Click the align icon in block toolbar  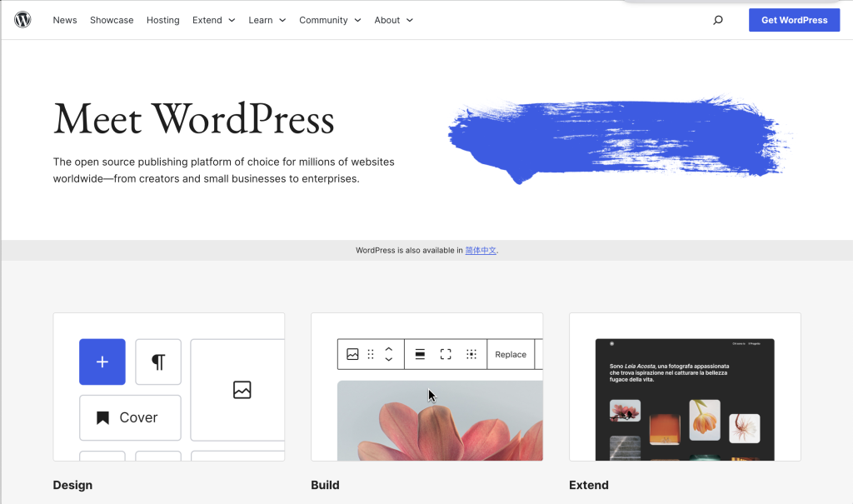(421, 354)
